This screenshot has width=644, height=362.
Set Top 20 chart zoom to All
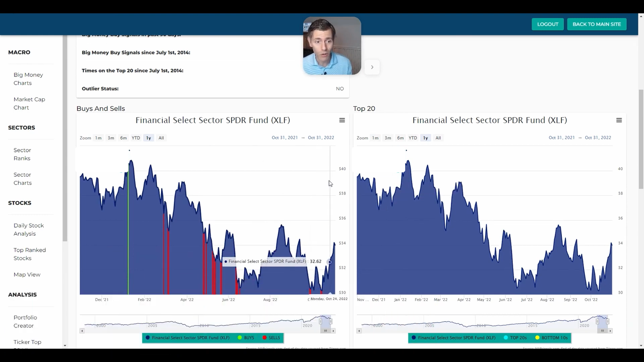[438, 138]
